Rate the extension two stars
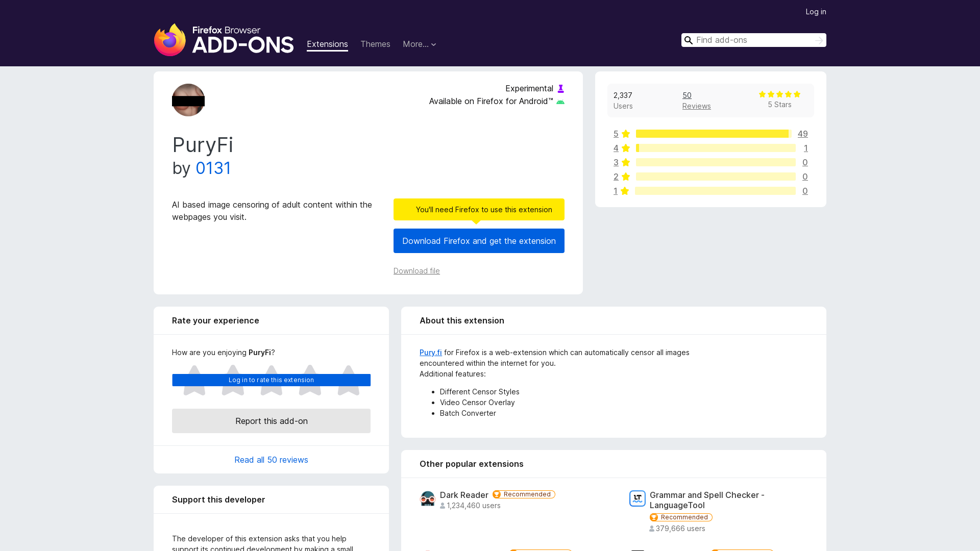The image size is (980, 551). point(233,380)
